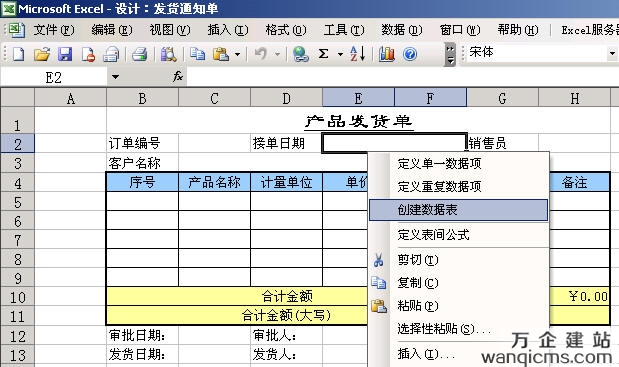Select 创建数据表 in the context menu
The width and height of the screenshot is (619, 367).
pyautogui.click(x=459, y=210)
